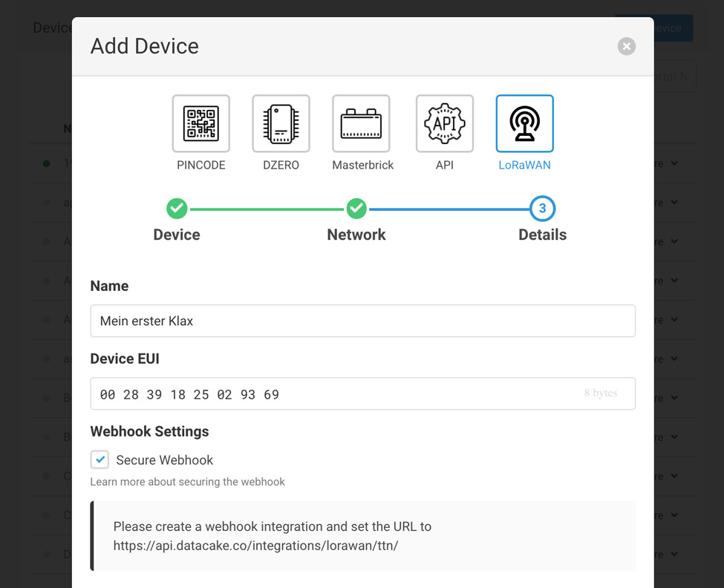Select the Masterbrick device icon

[361, 123]
